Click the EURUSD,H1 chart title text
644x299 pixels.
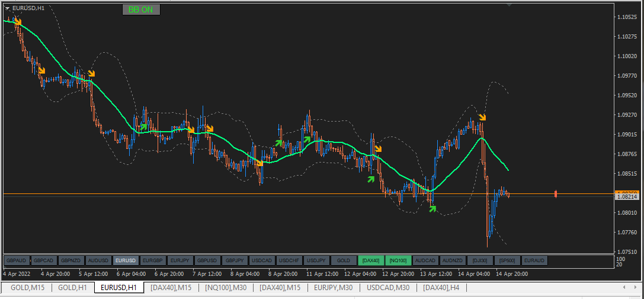coord(29,8)
